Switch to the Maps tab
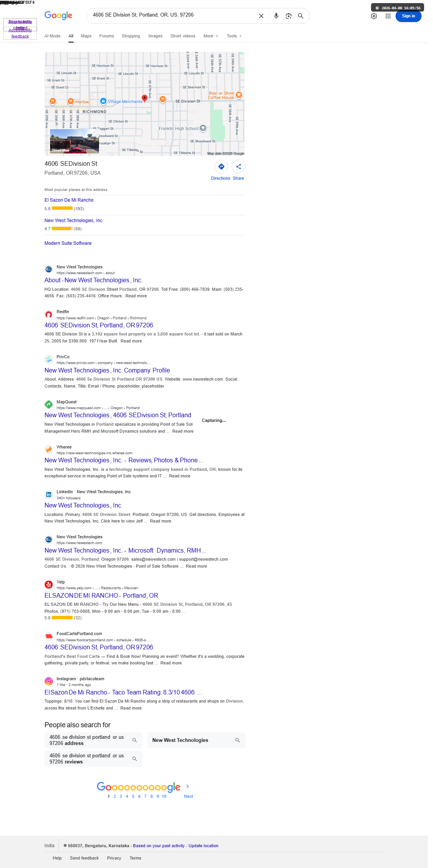The height and width of the screenshot is (868, 433). point(86,36)
